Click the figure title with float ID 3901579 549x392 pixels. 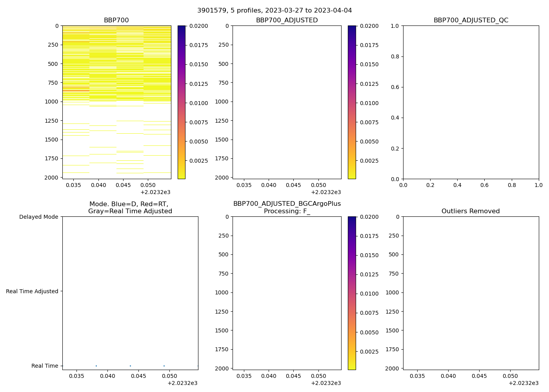point(274,11)
